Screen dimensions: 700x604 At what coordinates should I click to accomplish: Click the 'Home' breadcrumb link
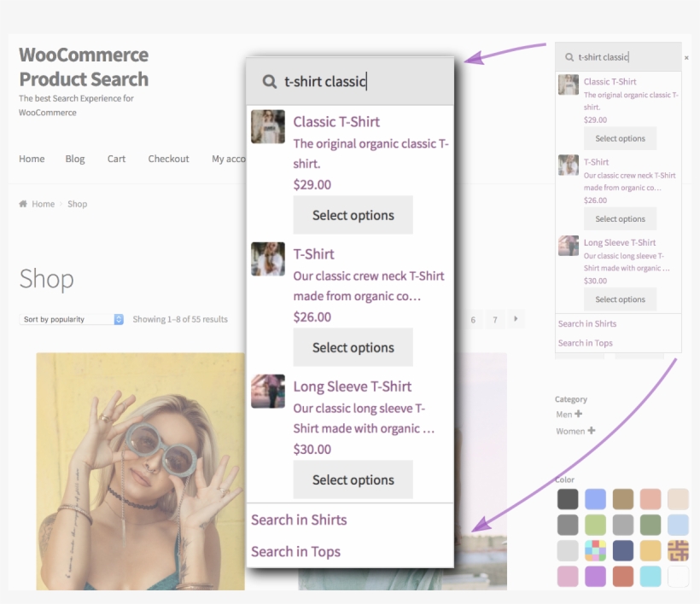[x=43, y=204]
